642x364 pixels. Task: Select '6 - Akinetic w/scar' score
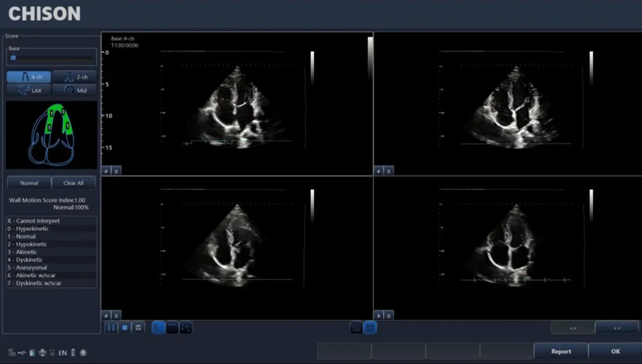point(51,275)
